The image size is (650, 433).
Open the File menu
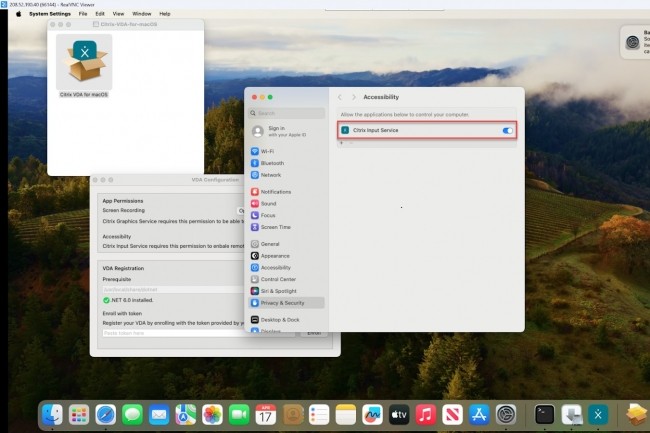[83, 14]
